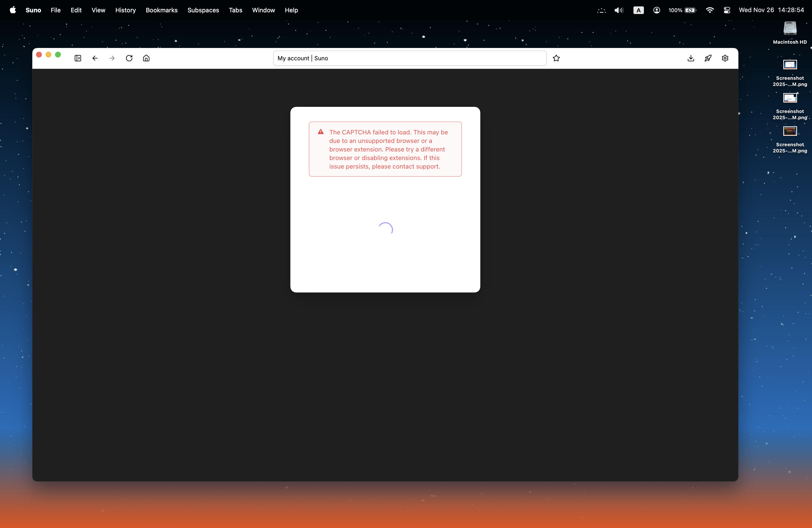Click the forward arrow button
This screenshot has height=528, width=812.
(112, 58)
